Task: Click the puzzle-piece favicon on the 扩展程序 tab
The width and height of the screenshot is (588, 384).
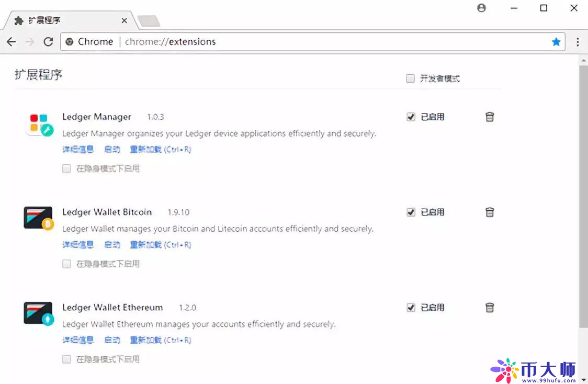Action: tap(18, 20)
